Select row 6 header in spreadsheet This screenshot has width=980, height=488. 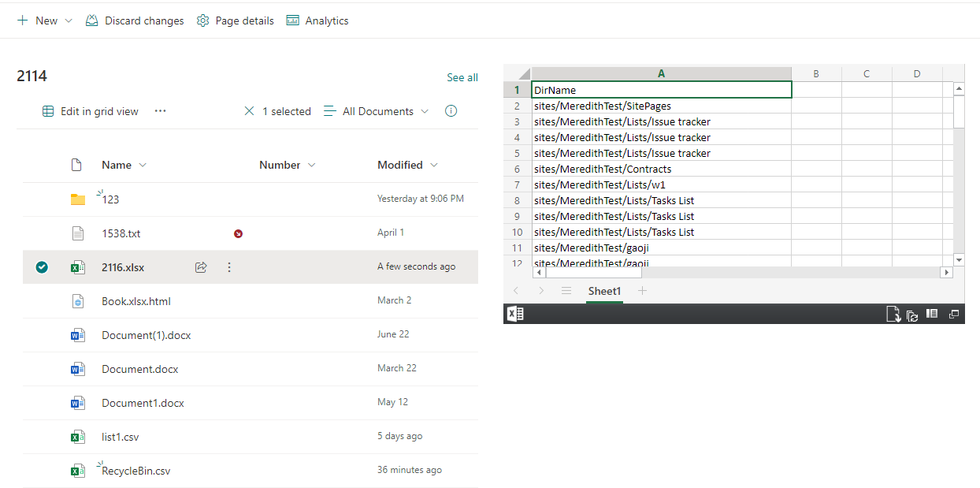(518, 169)
